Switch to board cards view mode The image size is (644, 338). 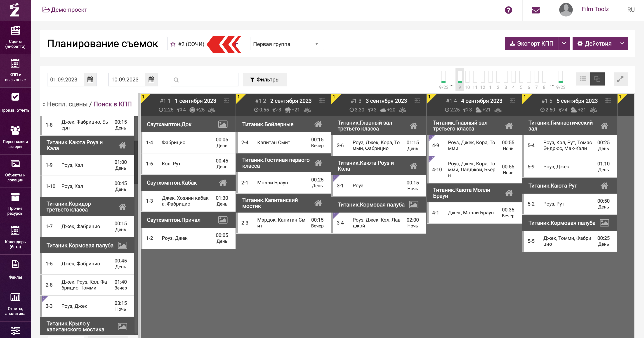(597, 79)
